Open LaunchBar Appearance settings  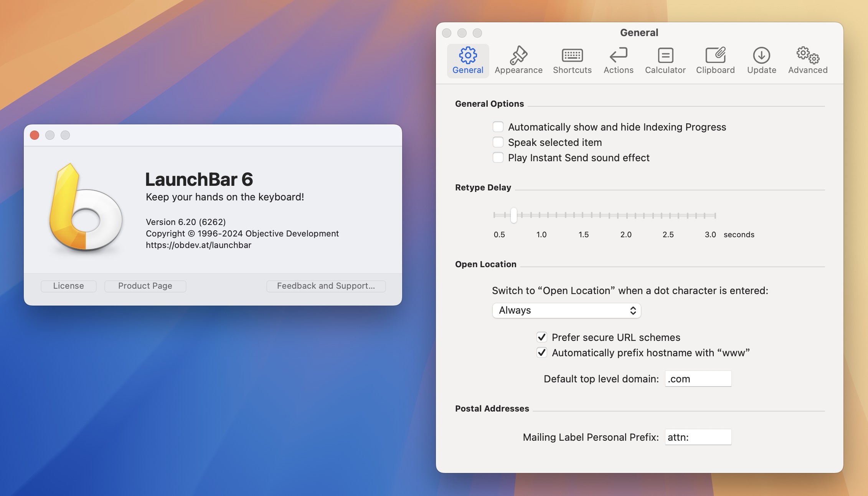coord(518,60)
